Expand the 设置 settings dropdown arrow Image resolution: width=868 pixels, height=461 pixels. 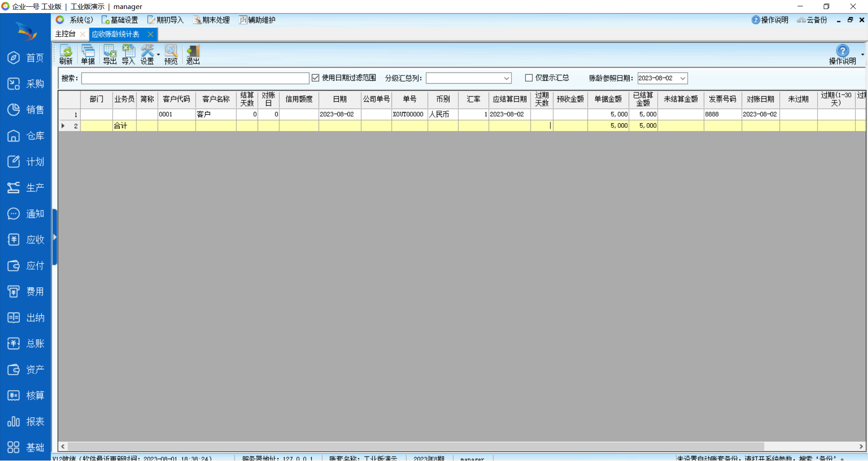coord(159,55)
